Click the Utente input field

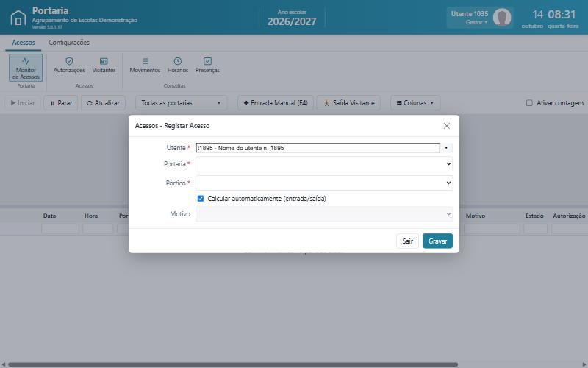(x=318, y=148)
